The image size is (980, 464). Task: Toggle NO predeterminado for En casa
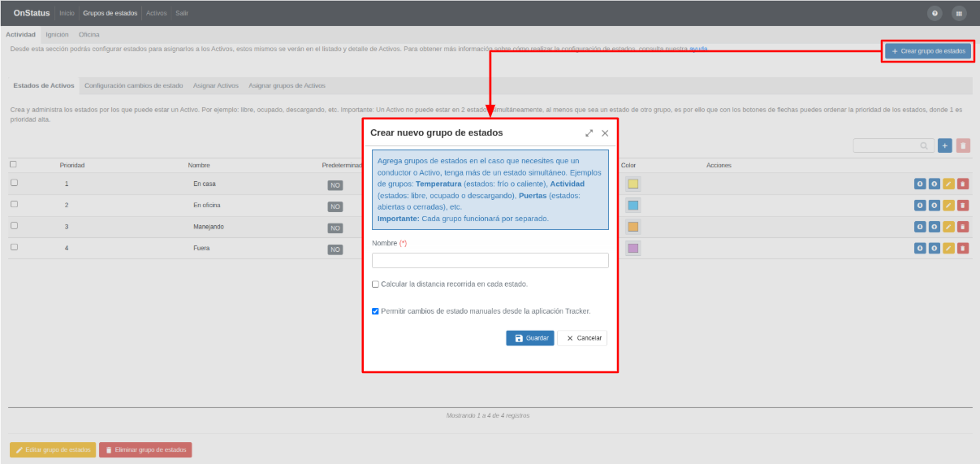click(335, 185)
